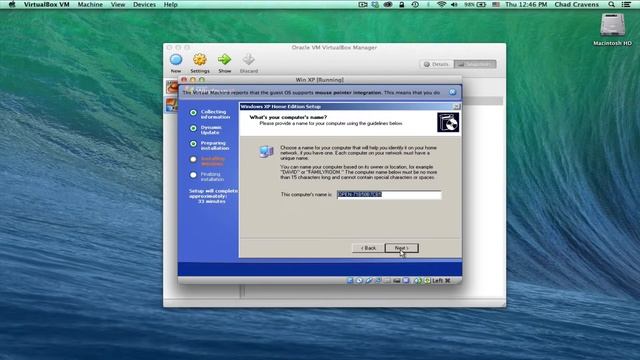The height and width of the screenshot is (360, 640).
Task: Click the Win XP [Running] window title
Action: click(320, 80)
